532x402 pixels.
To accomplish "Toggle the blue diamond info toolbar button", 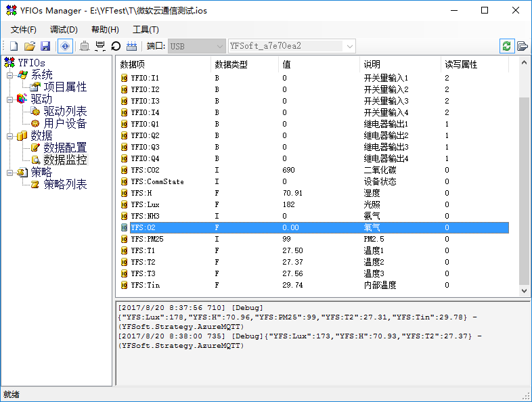I will [65, 46].
